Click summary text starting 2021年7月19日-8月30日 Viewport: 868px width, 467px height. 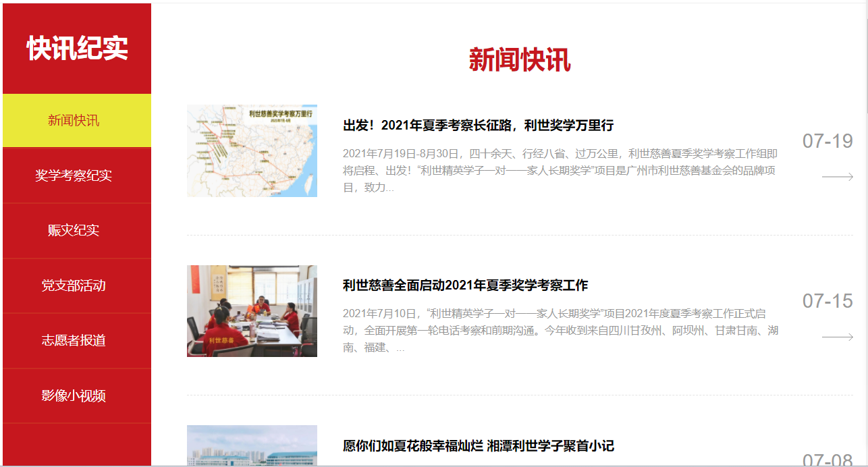pyautogui.click(x=560, y=171)
